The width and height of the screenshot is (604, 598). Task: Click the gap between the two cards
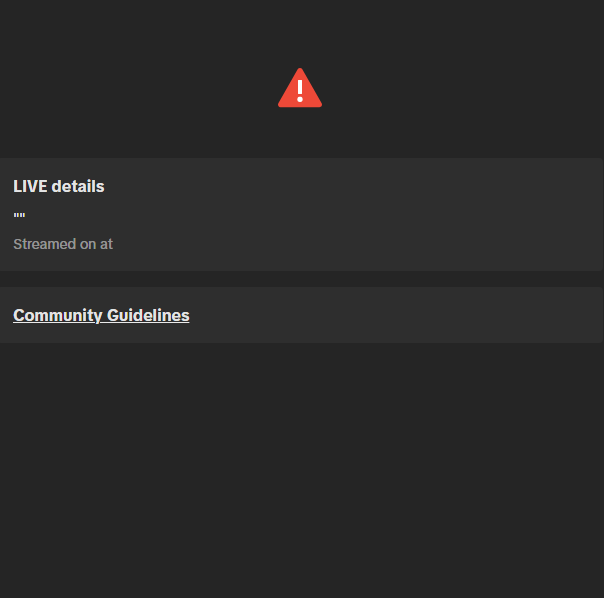[302, 279]
